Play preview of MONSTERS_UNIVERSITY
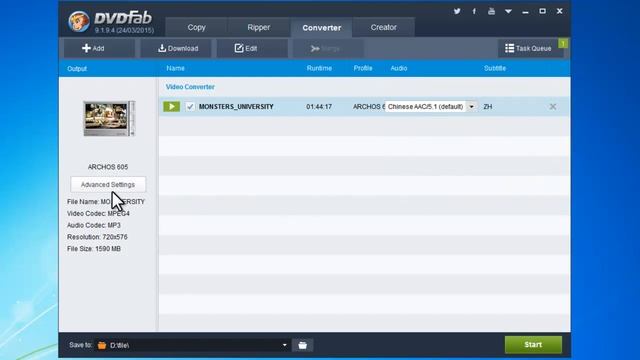Screen dimensions: 640x360 pyautogui.click(x=171, y=107)
